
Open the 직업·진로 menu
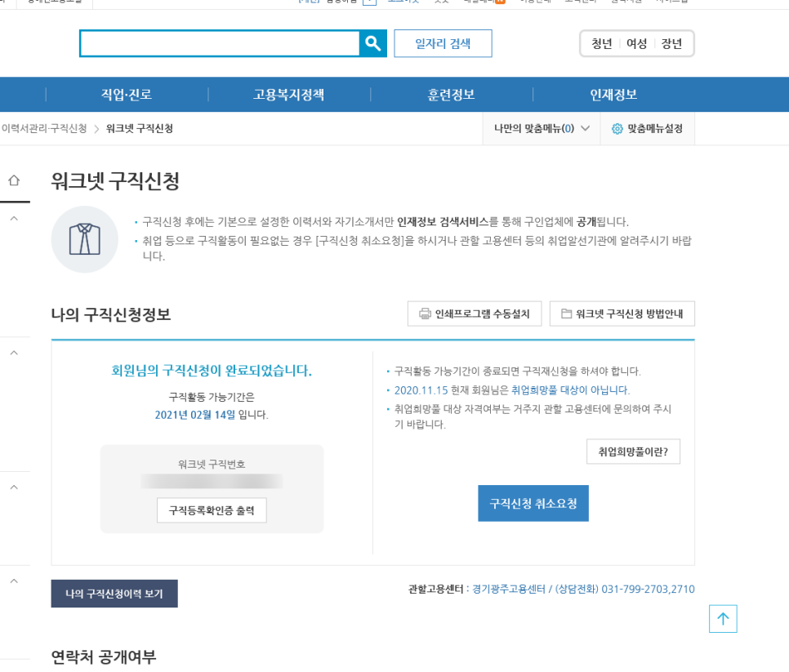[127, 95]
